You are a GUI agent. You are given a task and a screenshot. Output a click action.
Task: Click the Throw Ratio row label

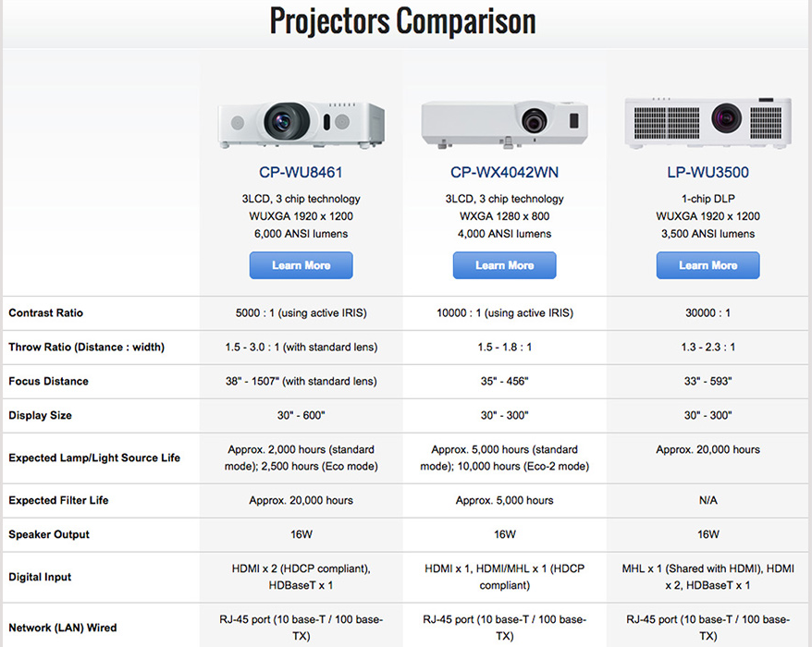click(87, 347)
